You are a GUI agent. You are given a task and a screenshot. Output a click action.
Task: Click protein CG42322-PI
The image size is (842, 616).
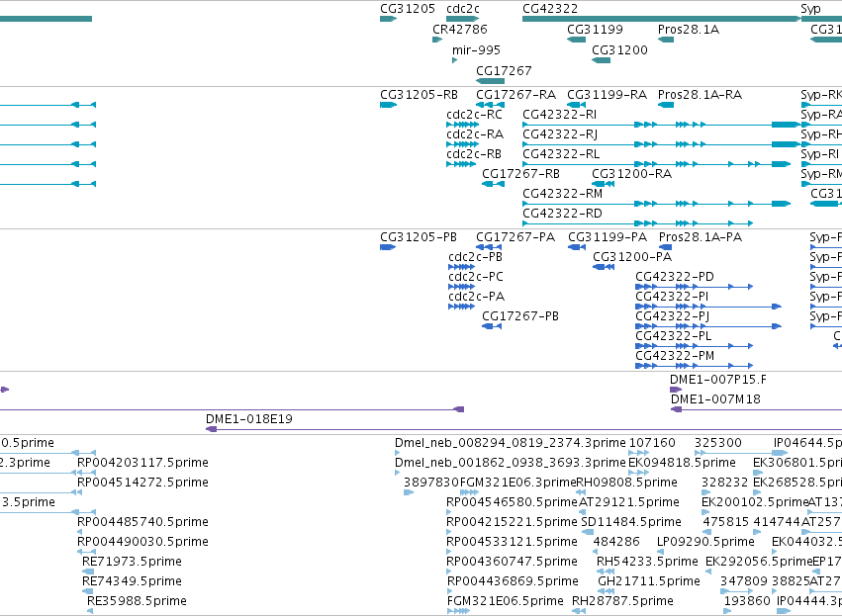672,297
